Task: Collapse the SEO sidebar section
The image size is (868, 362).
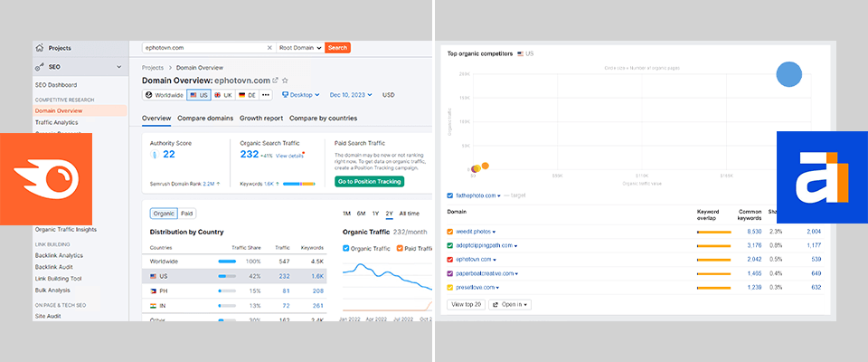Action: pyautogui.click(x=118, y=67)
